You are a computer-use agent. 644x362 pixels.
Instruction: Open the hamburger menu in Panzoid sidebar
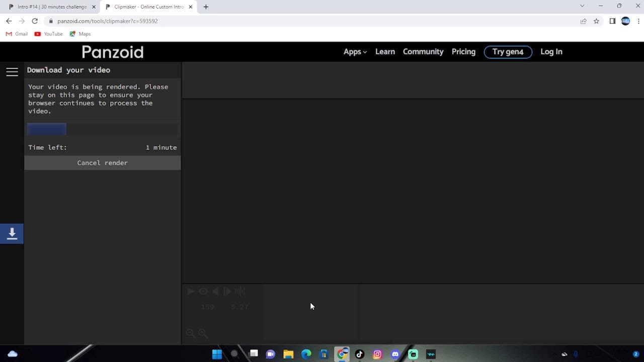click(x=12, y=72)
